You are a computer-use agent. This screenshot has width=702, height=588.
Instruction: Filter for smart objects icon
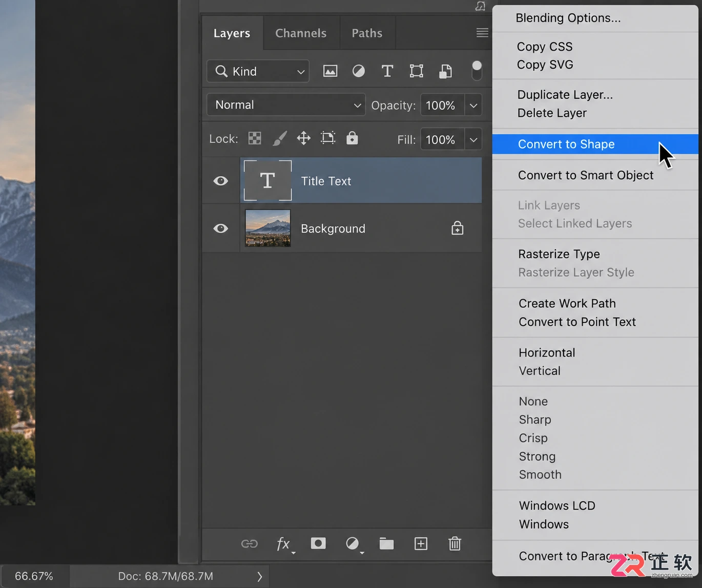446,71
